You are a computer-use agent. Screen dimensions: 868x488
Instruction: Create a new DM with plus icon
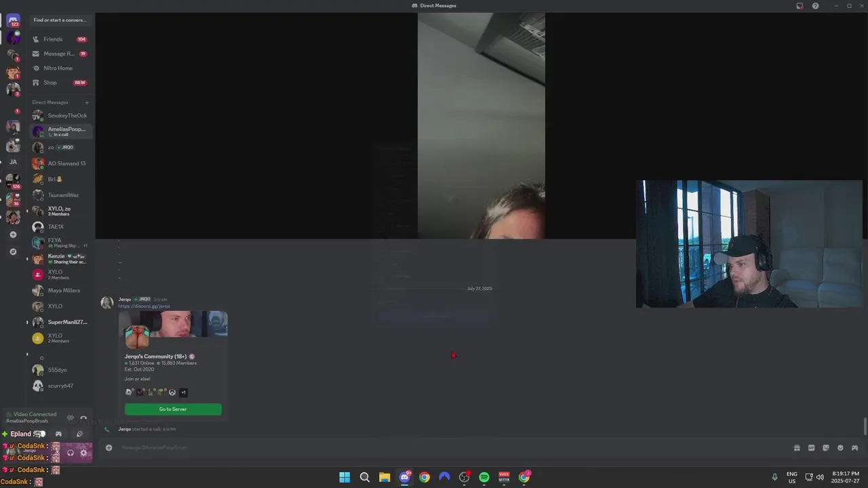click(87, 102)
